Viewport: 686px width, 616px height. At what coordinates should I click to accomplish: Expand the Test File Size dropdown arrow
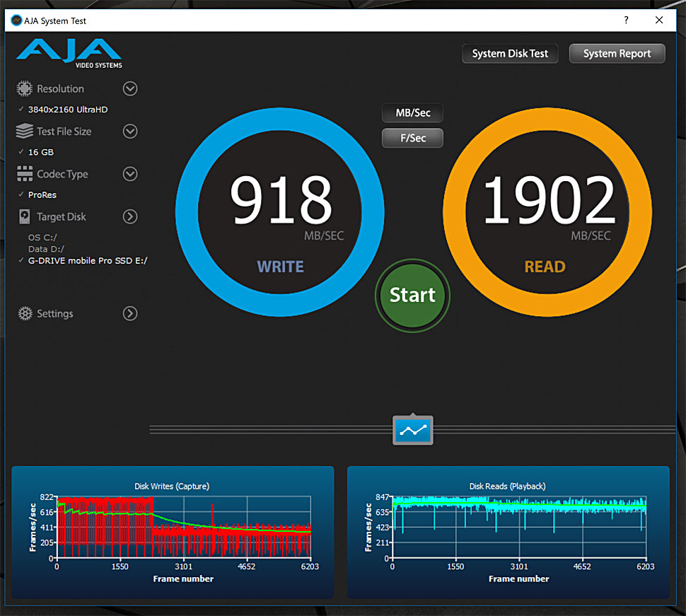[130, 132]
